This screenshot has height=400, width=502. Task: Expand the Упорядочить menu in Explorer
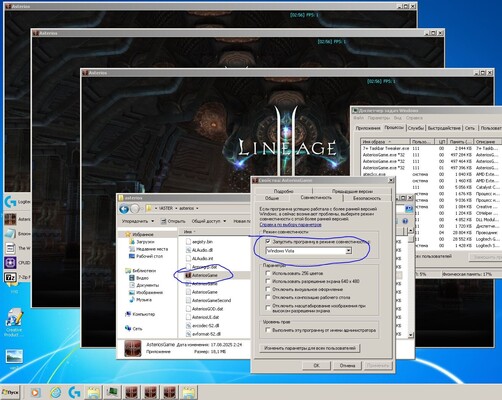pos(138,221)
